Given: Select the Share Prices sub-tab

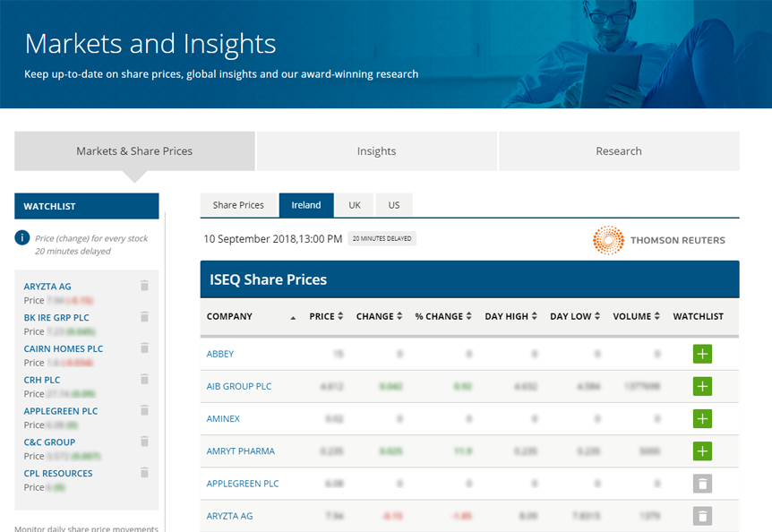Looking at the screenshot, I should click(238, 205).
